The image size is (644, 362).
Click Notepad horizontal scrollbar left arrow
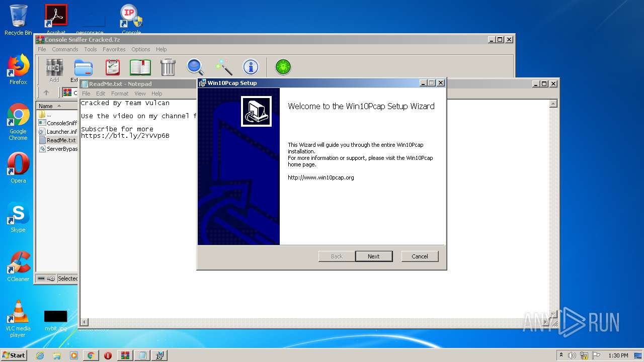click(x=85, y=322)
